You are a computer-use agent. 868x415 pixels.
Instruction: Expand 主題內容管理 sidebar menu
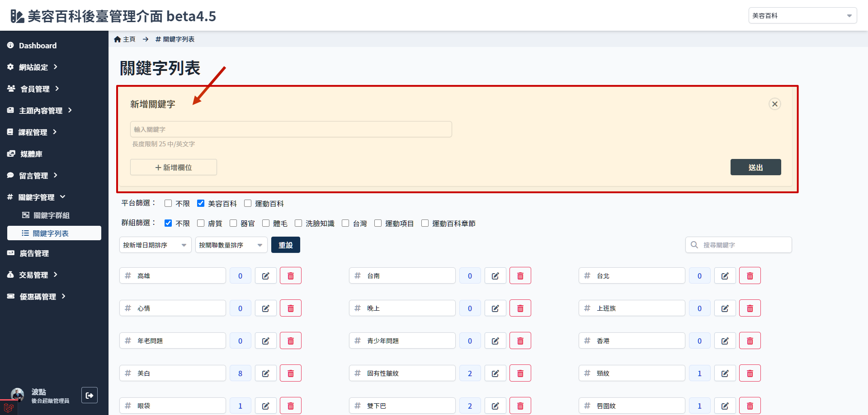point(40,110)
